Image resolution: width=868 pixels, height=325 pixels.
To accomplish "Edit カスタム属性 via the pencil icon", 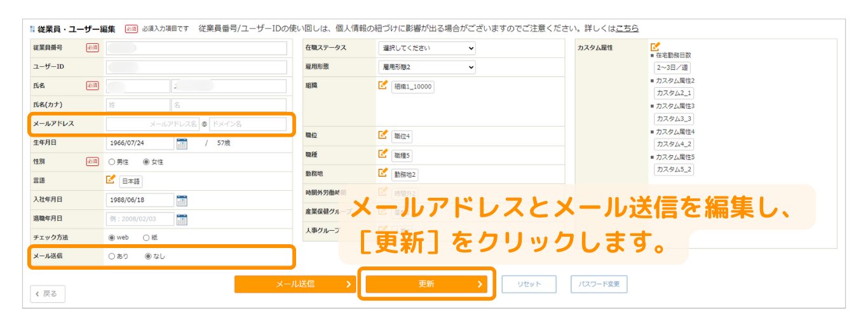I will tap(655, 47).
